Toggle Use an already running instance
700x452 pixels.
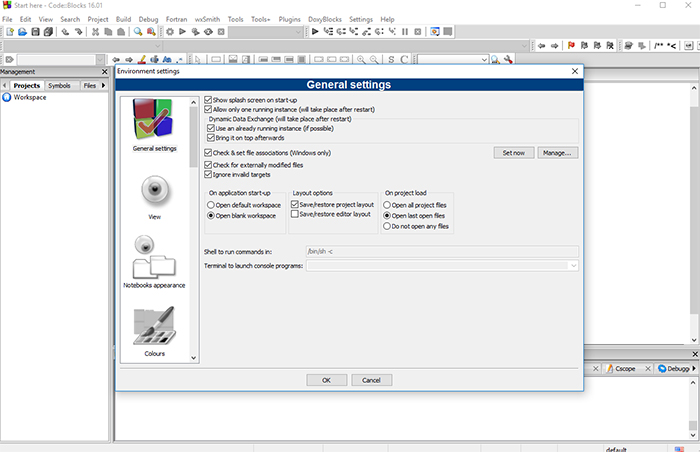click(x=211, y=128)
